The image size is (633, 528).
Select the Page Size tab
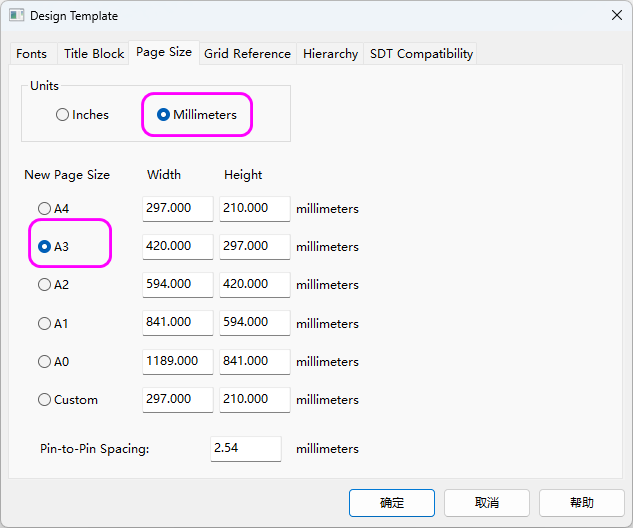coord(164,52)
